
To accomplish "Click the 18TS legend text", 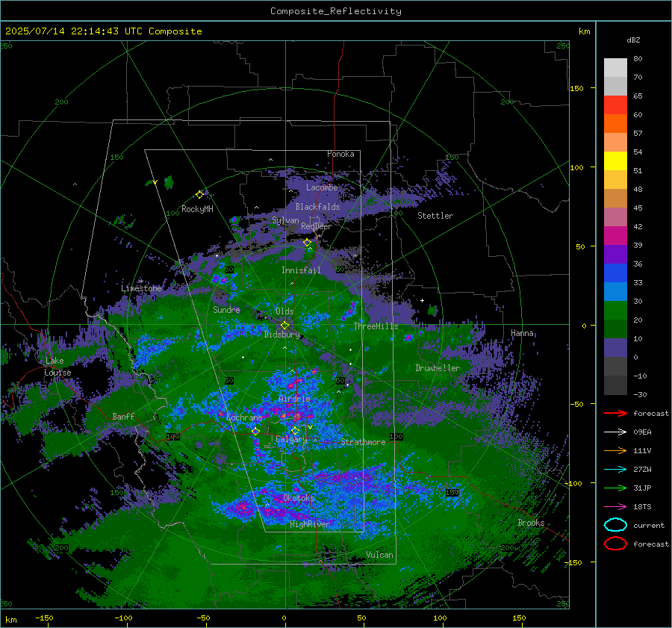I will point(642,507).
